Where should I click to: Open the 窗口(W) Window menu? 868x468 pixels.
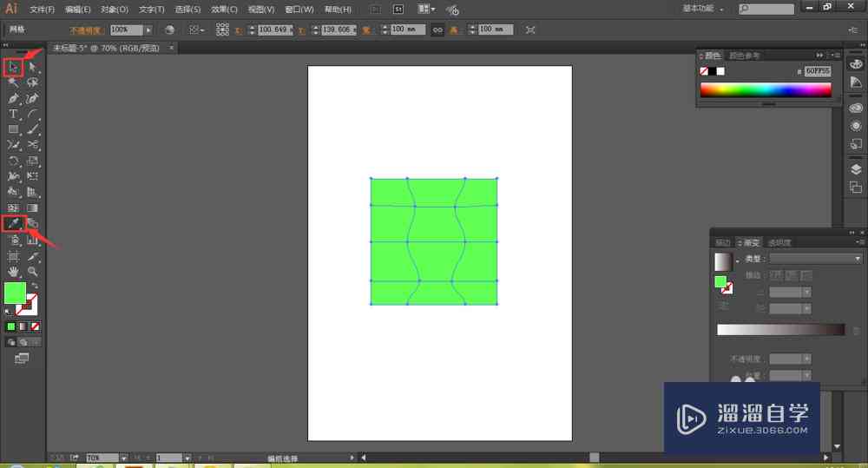[299, 10]
